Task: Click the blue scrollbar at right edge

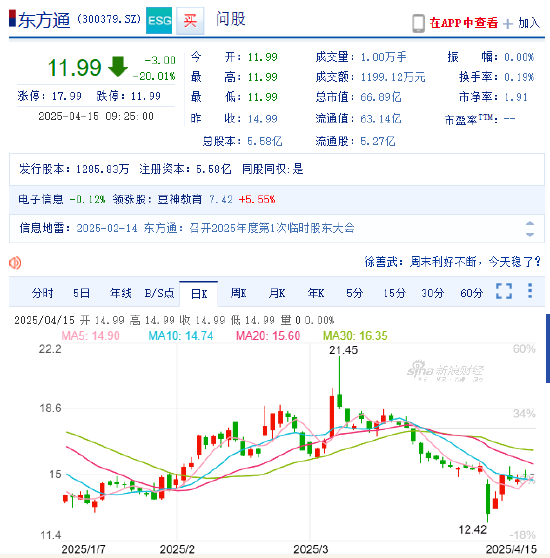Action: point(548,348)
